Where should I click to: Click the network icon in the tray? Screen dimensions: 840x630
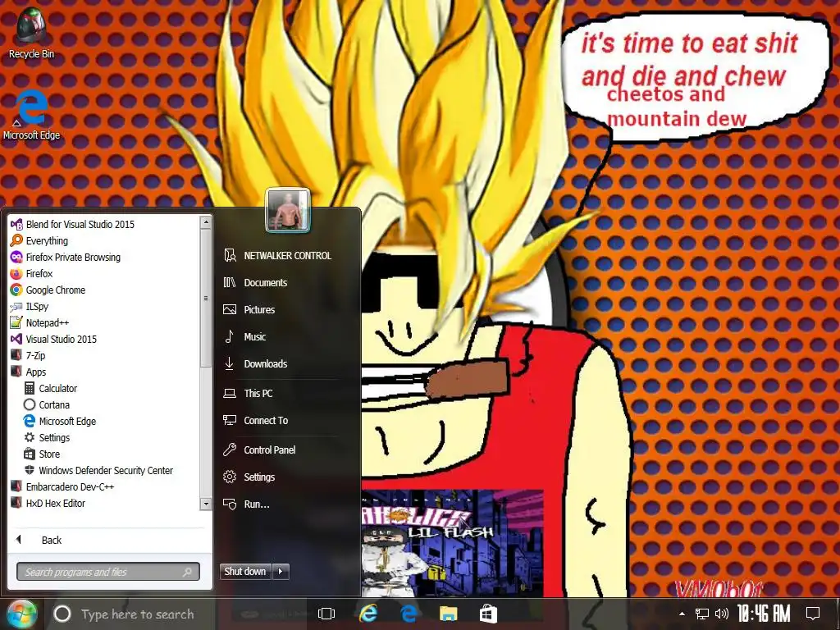click(x=702, y=614)
